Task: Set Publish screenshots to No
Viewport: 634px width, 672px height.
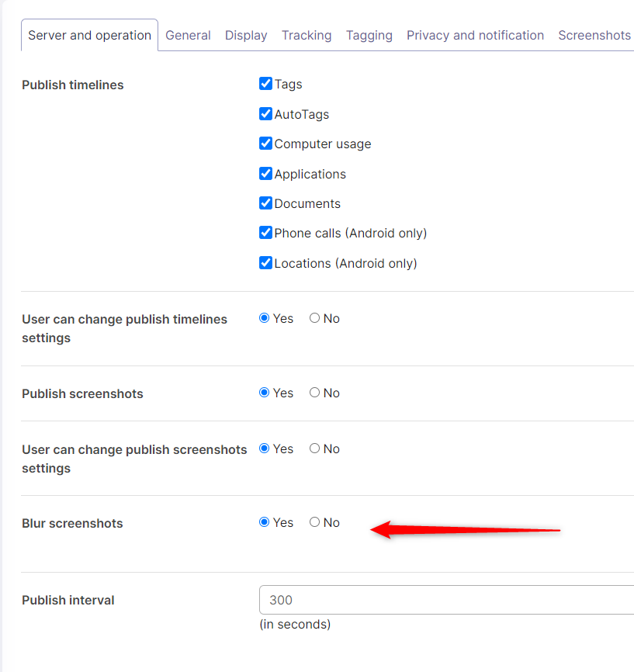Action: coord(314,393)
